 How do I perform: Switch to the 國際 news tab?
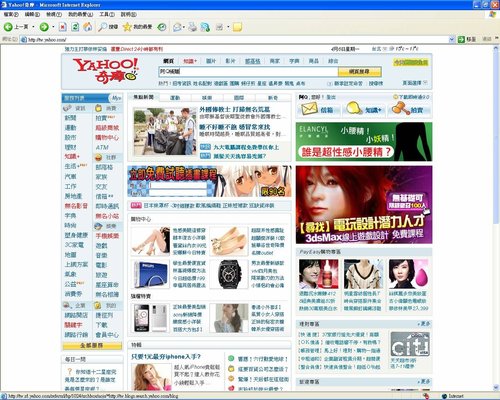(239, 98)
